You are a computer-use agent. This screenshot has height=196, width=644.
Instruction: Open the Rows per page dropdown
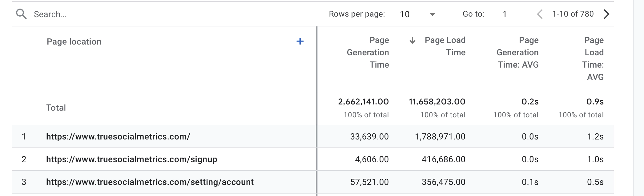pyautogui.click(x=417, y=14)
